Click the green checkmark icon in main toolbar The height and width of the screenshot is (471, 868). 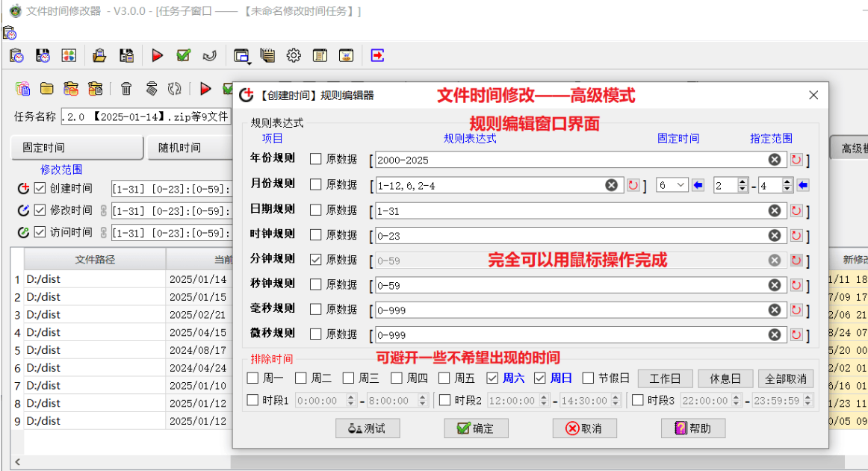pyautogui.click(x=183, y=55)
